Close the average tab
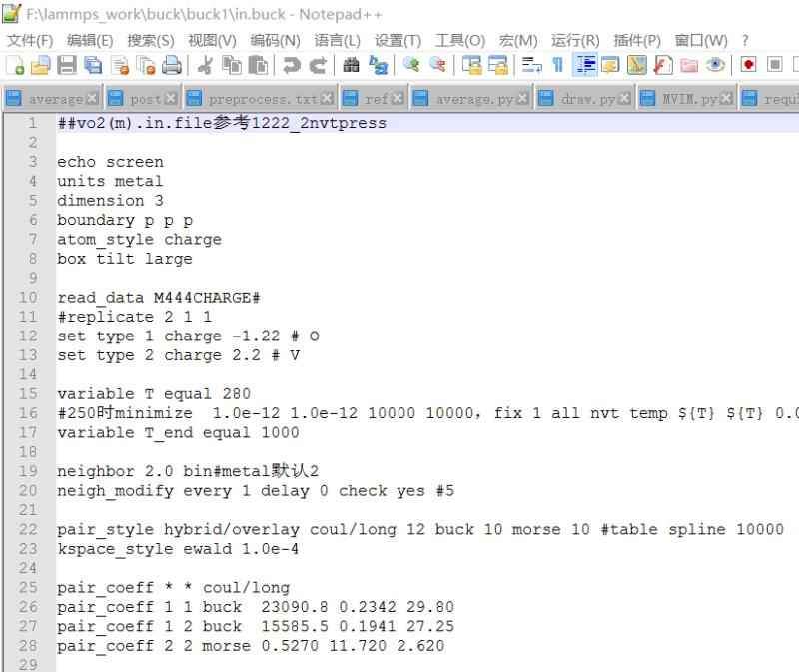Screen dimensions: 799x672 pyautogui.click(x=92, y=98)
